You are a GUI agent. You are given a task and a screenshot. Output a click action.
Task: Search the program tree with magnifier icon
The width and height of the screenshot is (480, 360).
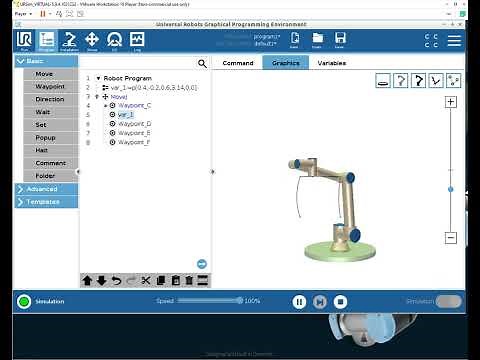click(x=202, y=63)
